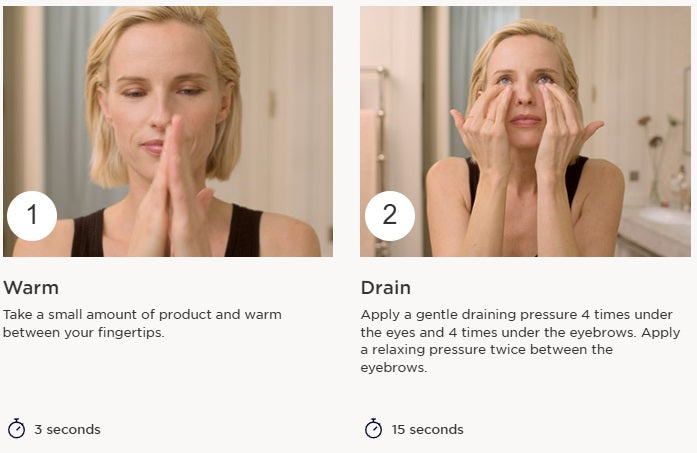Click the '15 seconds' duration label
The image size is (697, 453).
(428, 429)
